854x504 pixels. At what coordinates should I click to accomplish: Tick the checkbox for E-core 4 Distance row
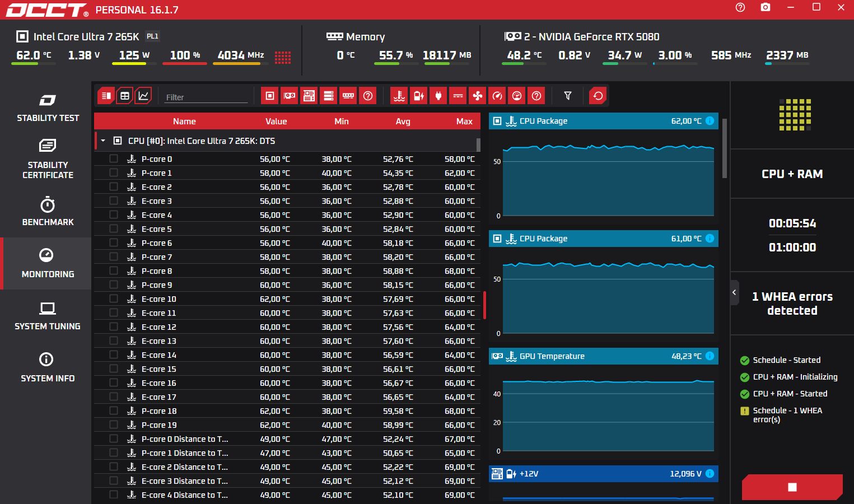pyautogui.click(x=114, y=494)
